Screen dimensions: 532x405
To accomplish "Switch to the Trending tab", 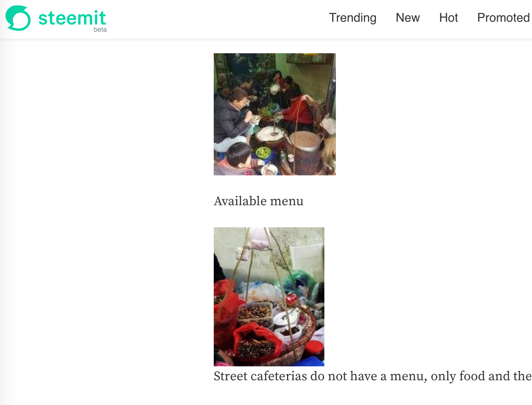I will [353, 18].
